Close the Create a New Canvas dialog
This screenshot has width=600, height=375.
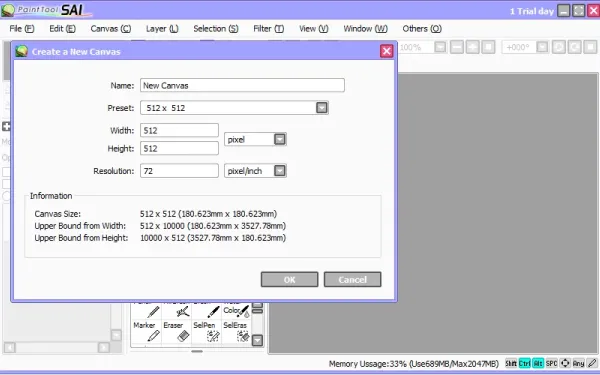coord(386,51)
